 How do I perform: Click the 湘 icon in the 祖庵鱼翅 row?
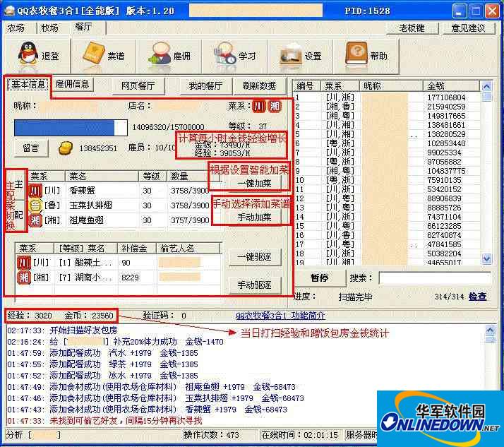(x=35, y=220)
